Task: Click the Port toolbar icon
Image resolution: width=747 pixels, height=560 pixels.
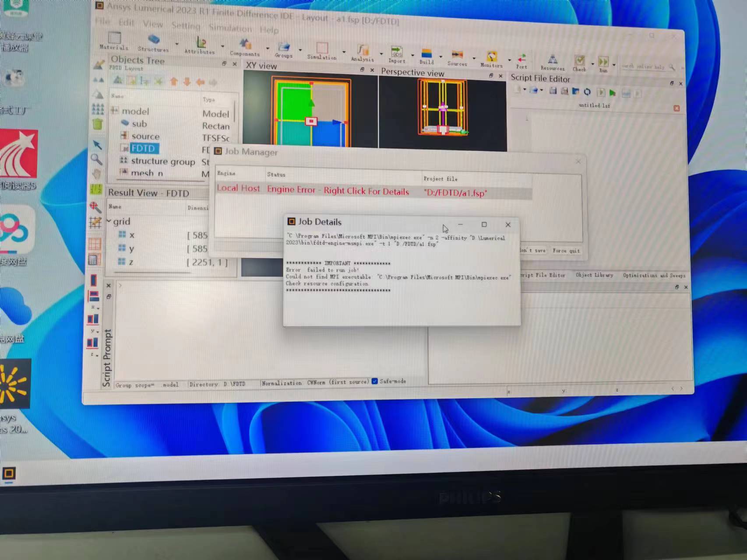Action: coord(521,58)
